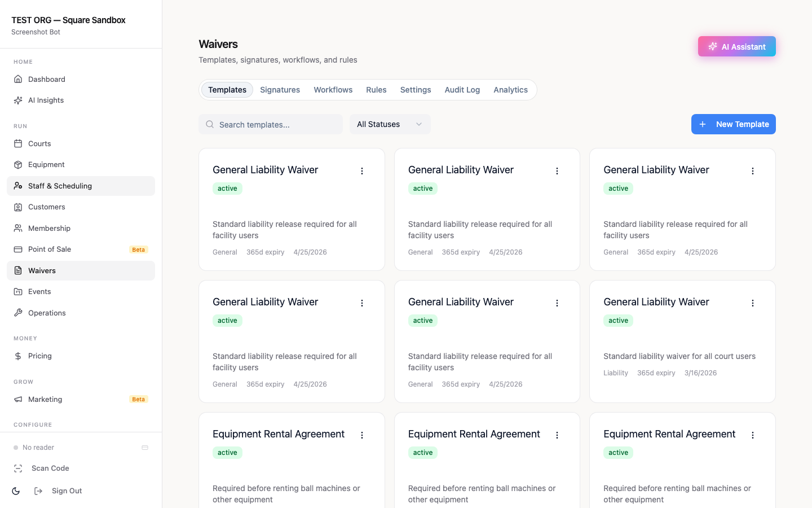The height and width of the screenshot is (508, 812).
Task: Launch the AI Assistant button
Action: (737, 46)
